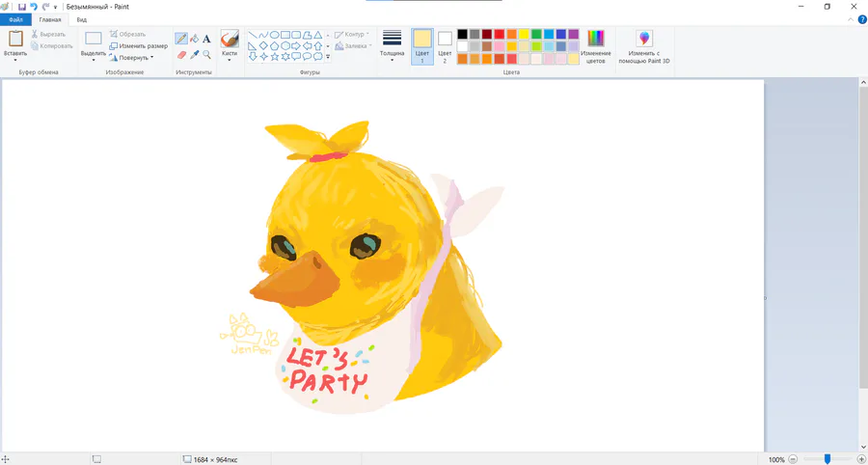Click the Кисти brushes icon
This screenshot has height=465, width=868.
pos(230,40)
